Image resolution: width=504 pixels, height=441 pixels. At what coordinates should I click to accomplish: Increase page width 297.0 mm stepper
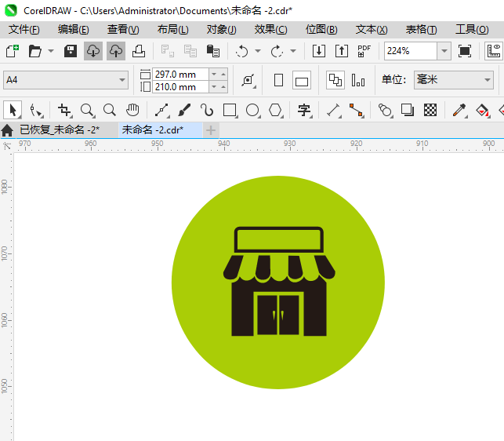(223, 75)
